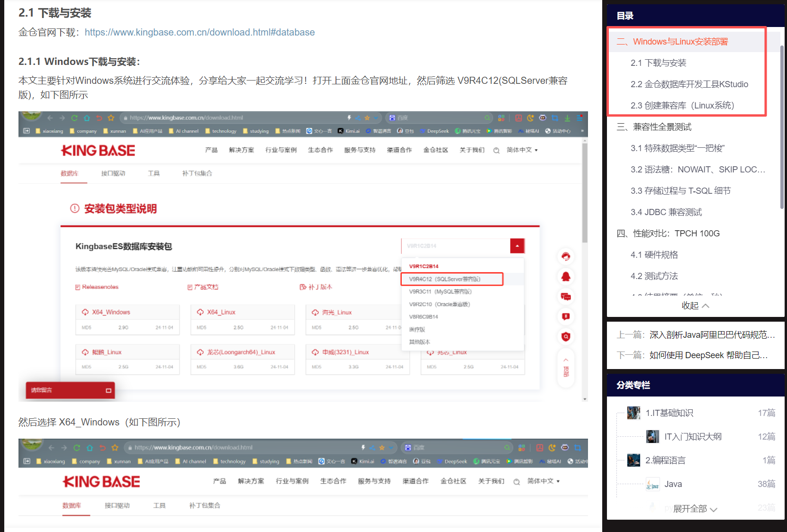Expand all categories with 展开全部
787x532 pixels.
click(x=695, y=509)
